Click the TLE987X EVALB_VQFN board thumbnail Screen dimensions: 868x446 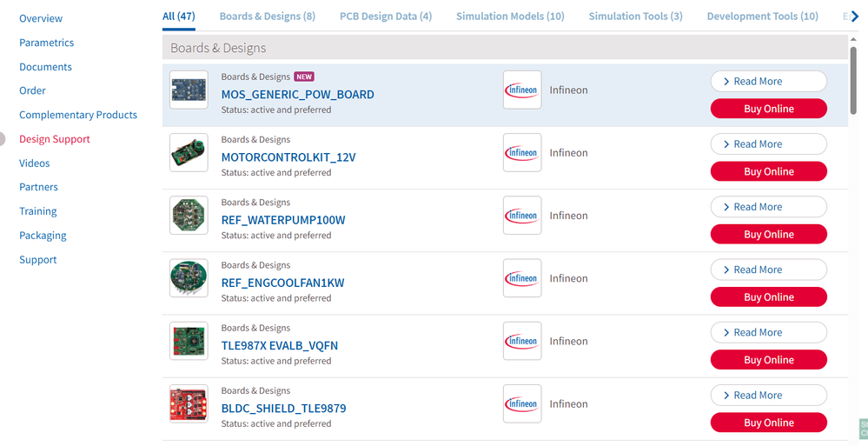[x=189, y=341]
